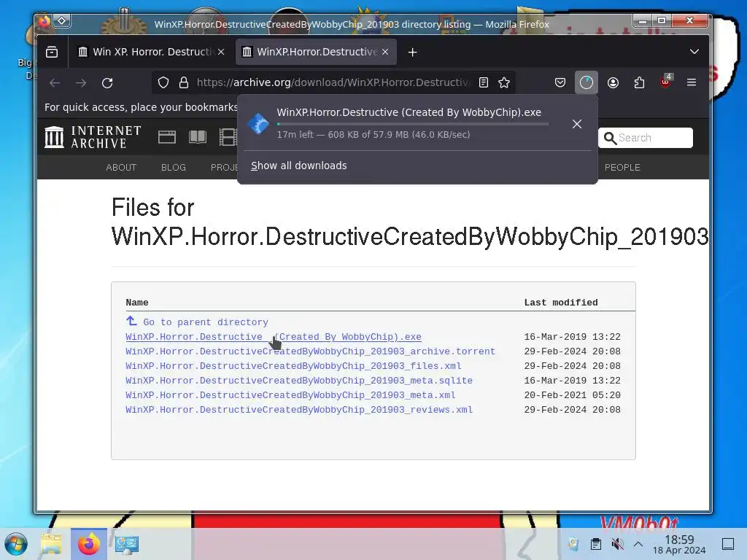Open the ABOUT nav item
Screen dimensions: 747x560
pos(121,168)
